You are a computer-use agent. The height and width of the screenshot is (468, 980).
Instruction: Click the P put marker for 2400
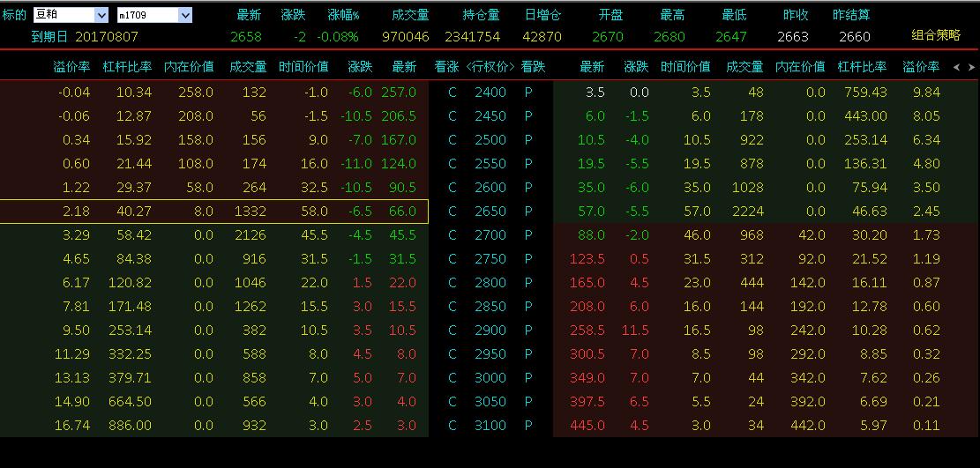(528, 93)
